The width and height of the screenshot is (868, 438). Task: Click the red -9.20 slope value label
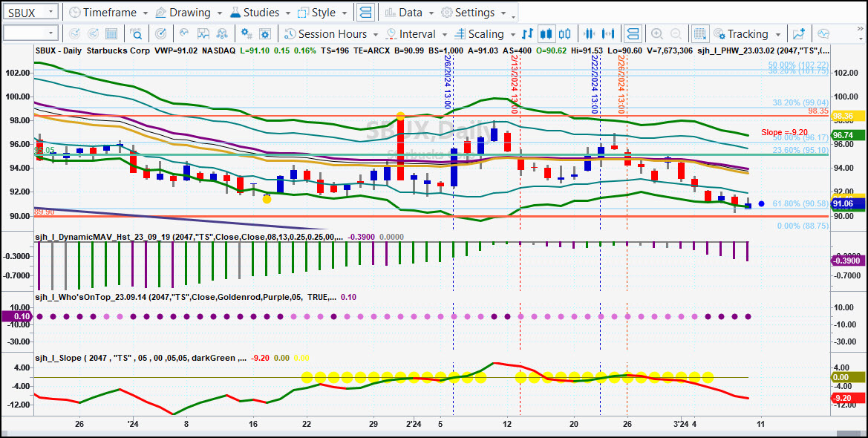849,398
